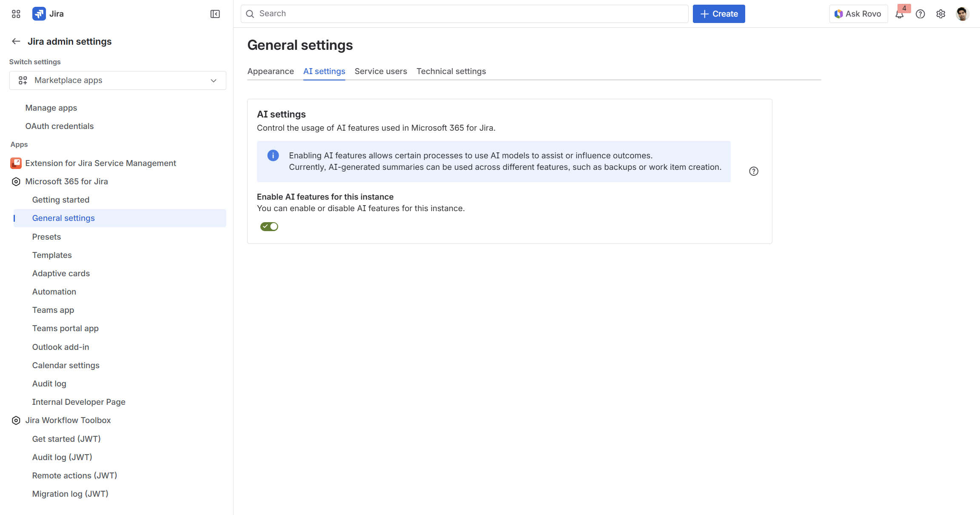
Task: Open the notifications bell
Action: coord(899,14)
